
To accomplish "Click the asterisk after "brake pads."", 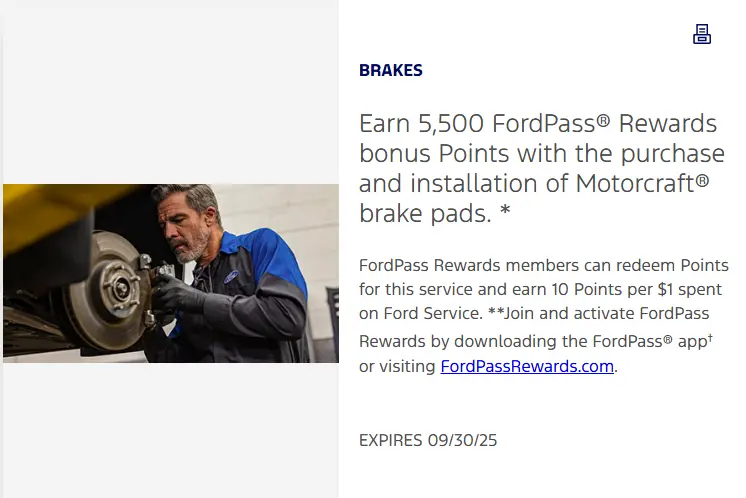I will 505,210.
